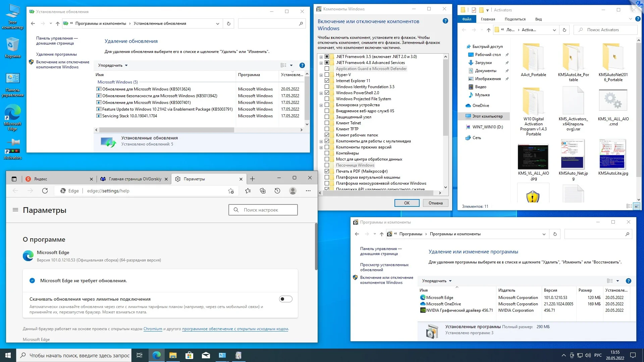The width and height of the screenshot is (644, 362).
Task: Open Edge favorites star icon
Action: 248,191
